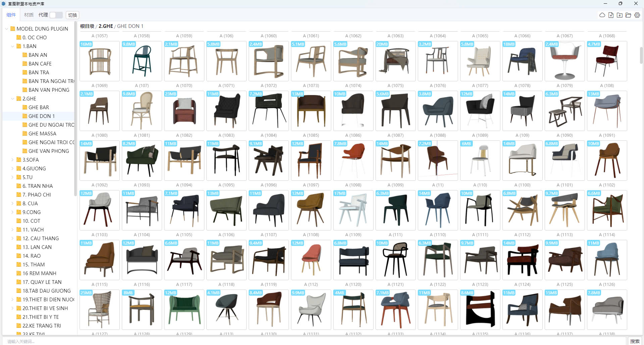Collapse the 2.GHE folder
Image resolution: width=644 pixels, height=345 pixels.
[x=13, y=99]
